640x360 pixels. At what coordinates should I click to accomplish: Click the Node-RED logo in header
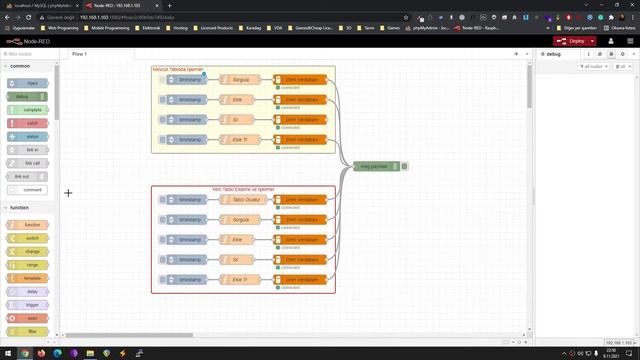click(28, 41)
